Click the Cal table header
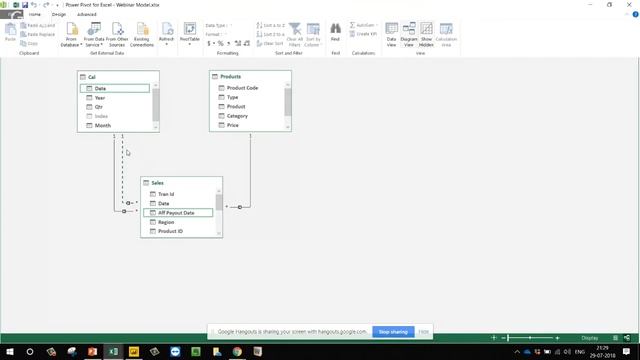 [118, 77]
